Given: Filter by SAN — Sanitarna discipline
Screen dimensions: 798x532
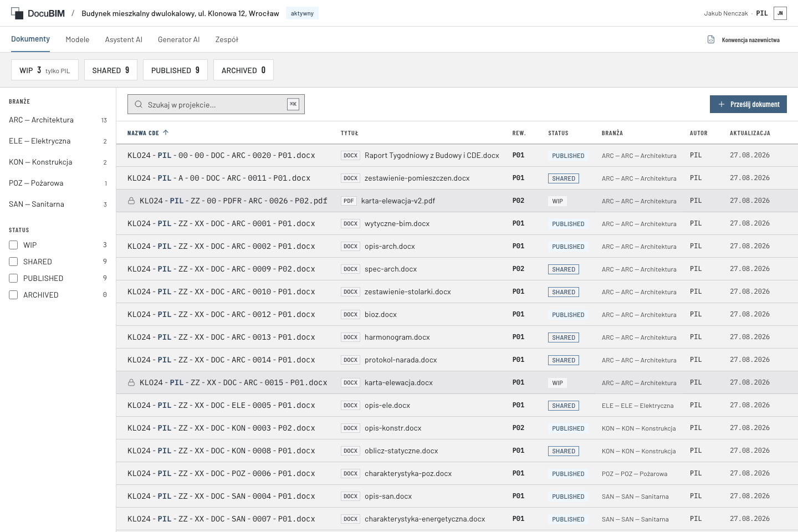Looking at the screenshot, I should [x=58, y=204].
